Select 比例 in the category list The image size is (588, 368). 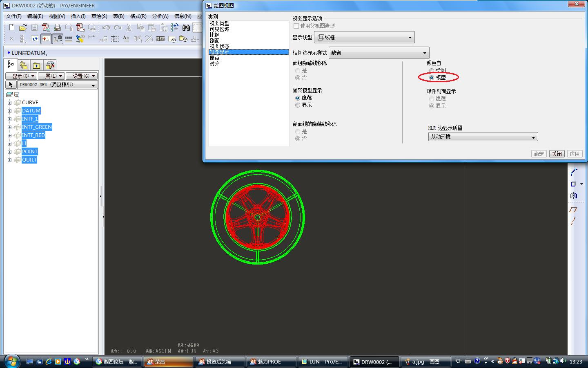click(214, 35)
